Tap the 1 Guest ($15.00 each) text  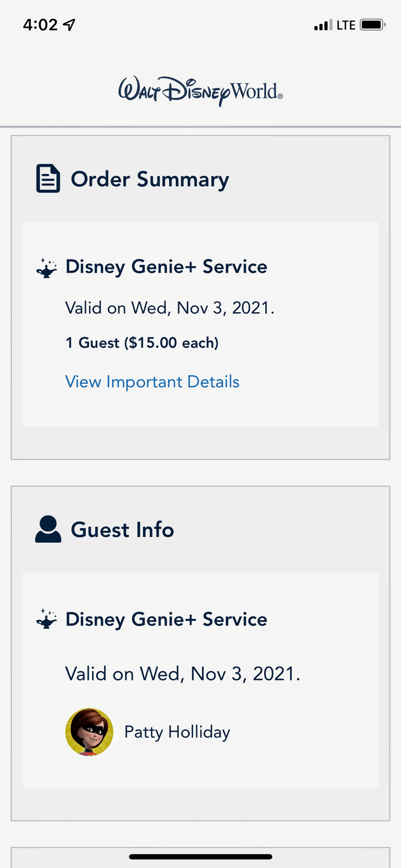click(x=143, y=343)
